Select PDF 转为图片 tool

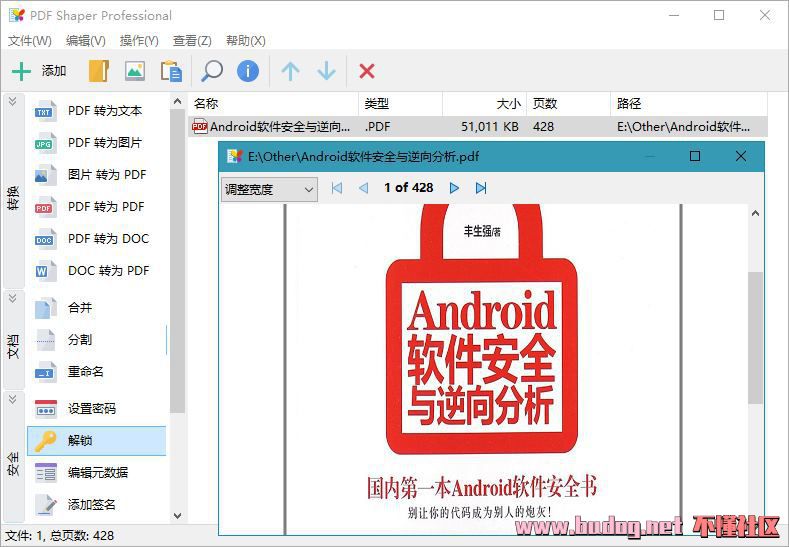tap(97, 142)
